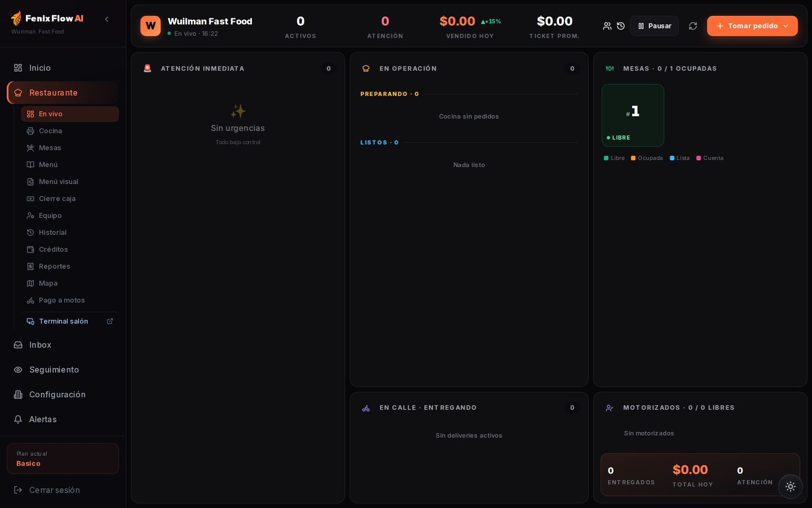Open the Inbox section

point(63,345)
